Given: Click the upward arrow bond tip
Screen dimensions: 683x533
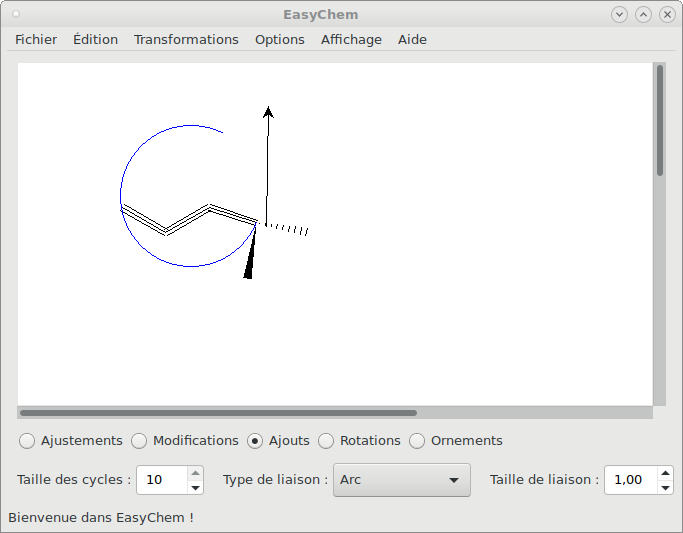Looking at the screenshot, I should (x=268, y=111).
